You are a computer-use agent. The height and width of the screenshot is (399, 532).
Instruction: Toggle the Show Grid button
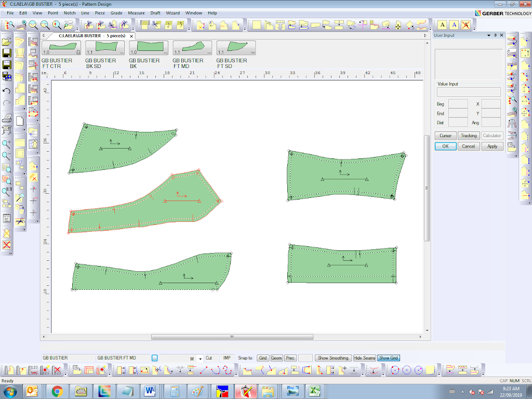pyautogui.click(x=389, y=358)
